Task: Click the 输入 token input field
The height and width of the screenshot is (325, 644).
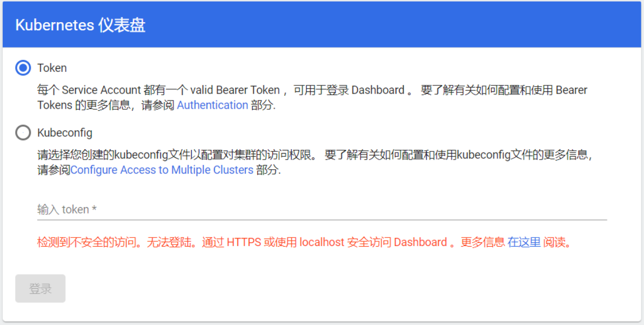Action: click(x=322, y=209)
